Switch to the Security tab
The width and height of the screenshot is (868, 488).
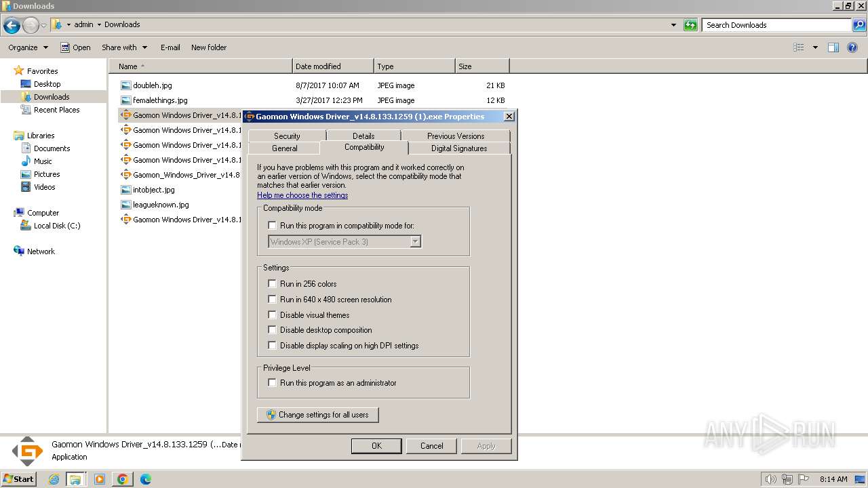coord(287,136)
